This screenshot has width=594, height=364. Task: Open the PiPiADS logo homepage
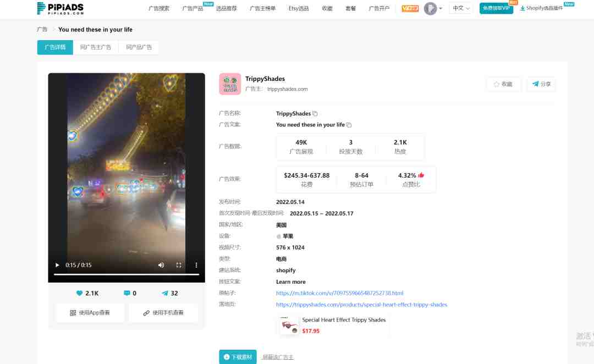pos(61,8)
